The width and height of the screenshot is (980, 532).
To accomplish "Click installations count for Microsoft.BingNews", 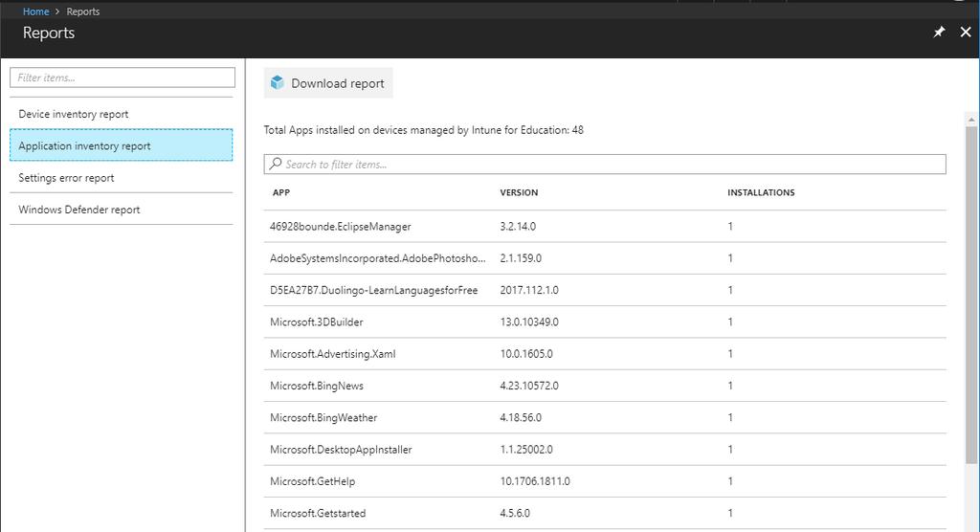I will pyautogui.click(x=730, y=386).
